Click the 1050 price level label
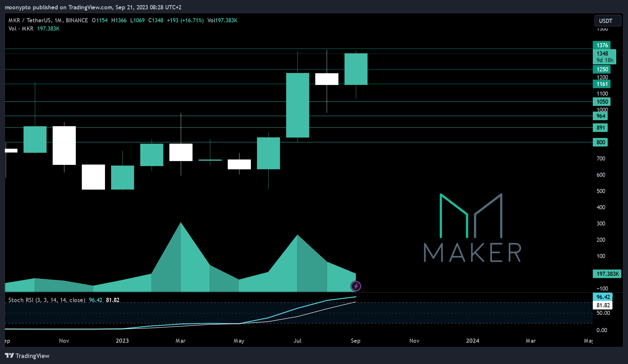 tap(602, 102)
